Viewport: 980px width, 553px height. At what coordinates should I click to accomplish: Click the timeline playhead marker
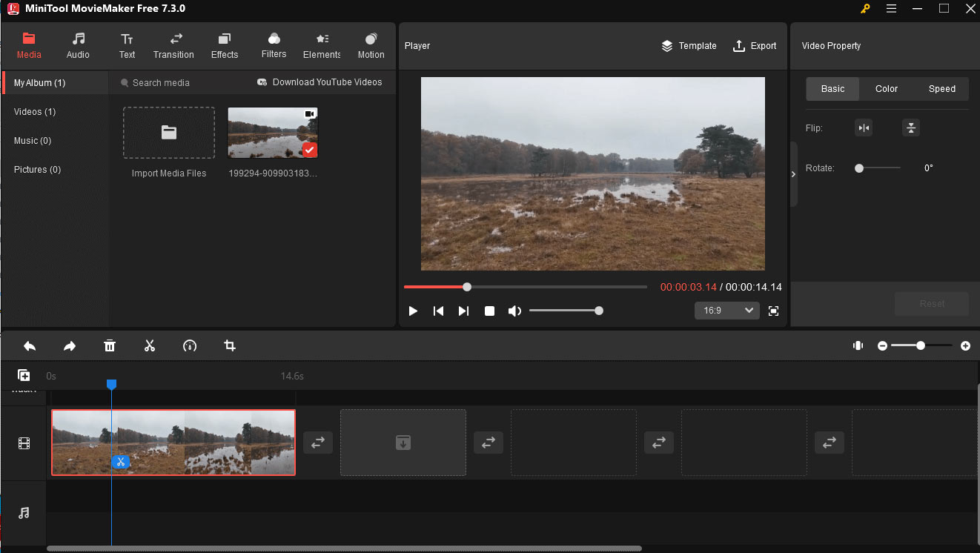pyautogui.click(x=111, y=384)
